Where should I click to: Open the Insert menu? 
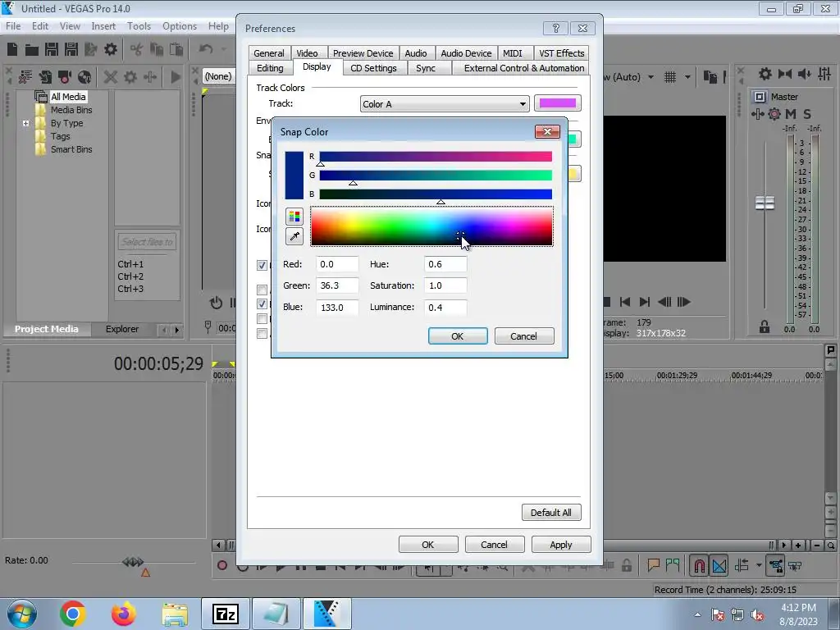103,25
